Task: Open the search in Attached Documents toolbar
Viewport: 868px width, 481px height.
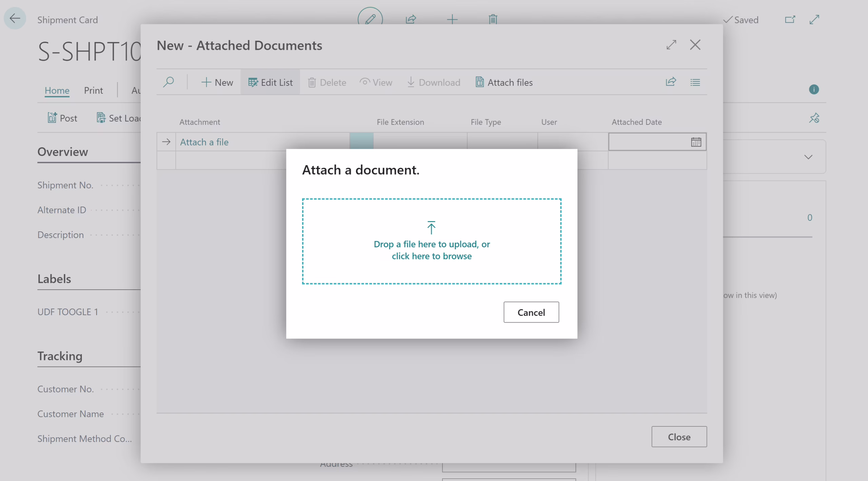Action: click(x=169, y=82)
